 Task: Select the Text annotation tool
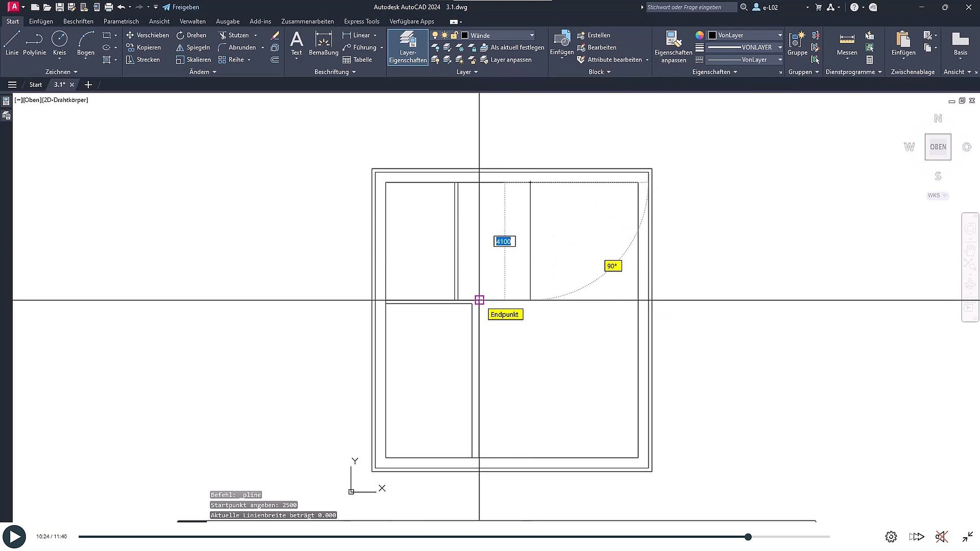(296, 43)
